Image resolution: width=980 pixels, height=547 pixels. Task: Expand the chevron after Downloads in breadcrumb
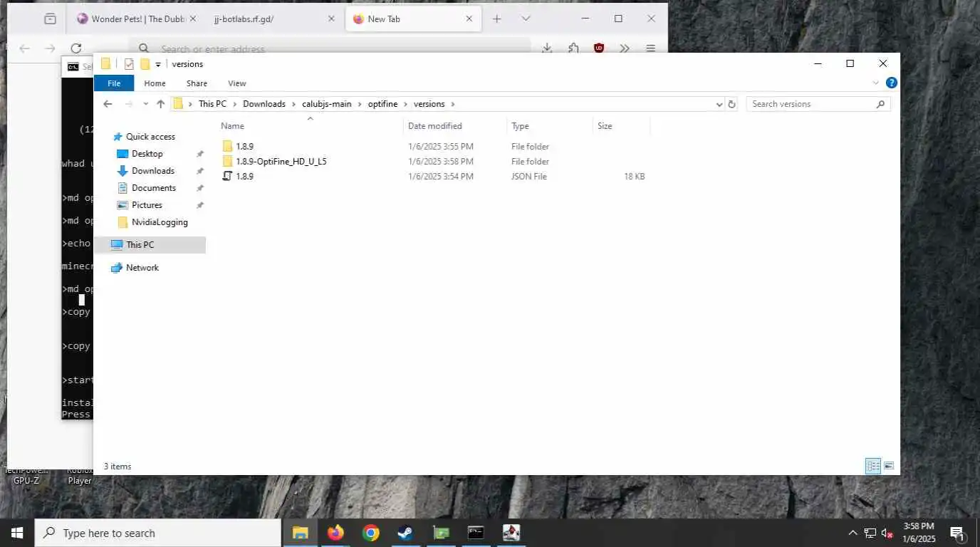tap(294, 104)
